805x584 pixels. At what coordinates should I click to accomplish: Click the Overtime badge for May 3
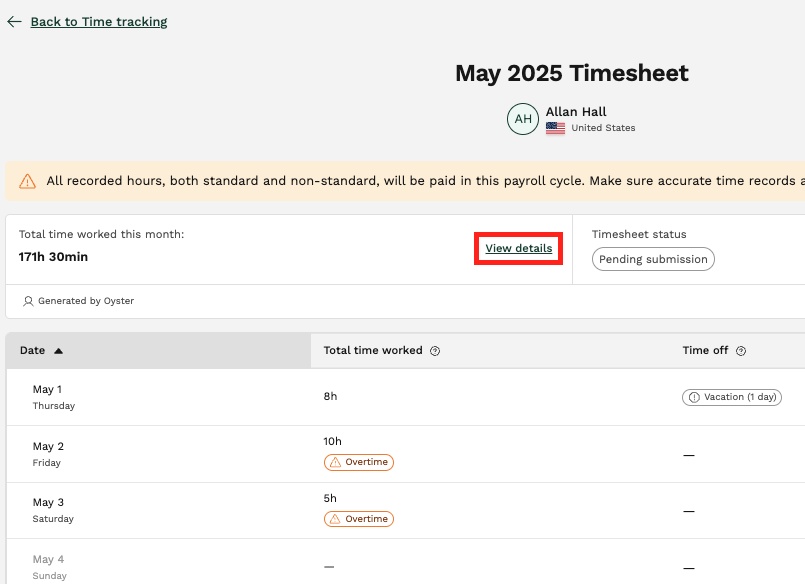pyautogui.click(x=359, y=519)
